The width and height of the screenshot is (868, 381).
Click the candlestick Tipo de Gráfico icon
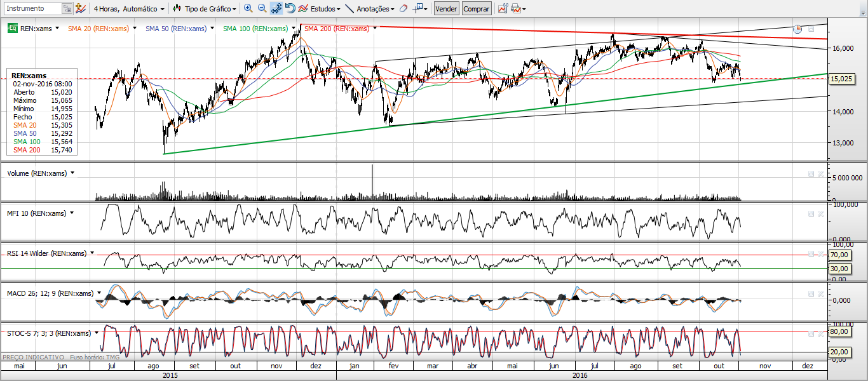[x=177, y=9]
